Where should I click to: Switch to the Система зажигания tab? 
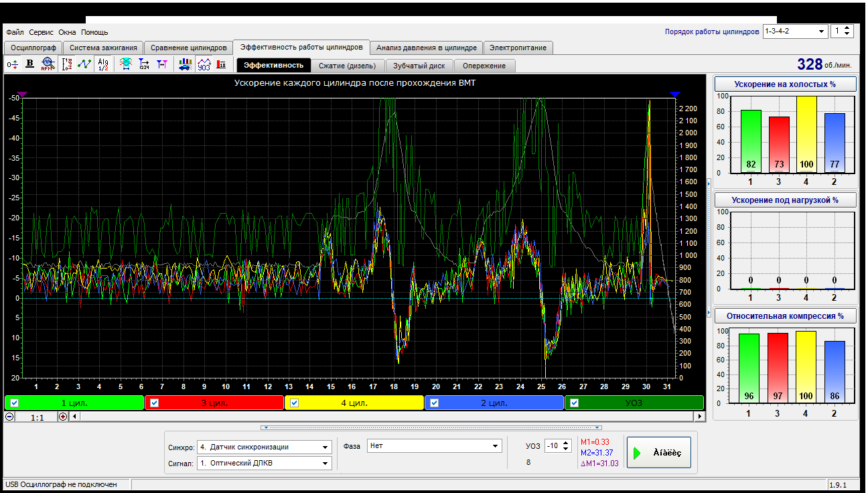click(x=103, y=48)
